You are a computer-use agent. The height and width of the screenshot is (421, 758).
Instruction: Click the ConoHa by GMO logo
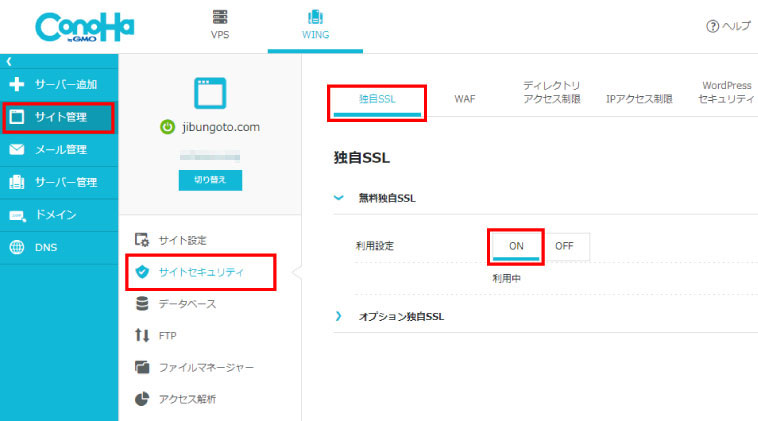84,27
